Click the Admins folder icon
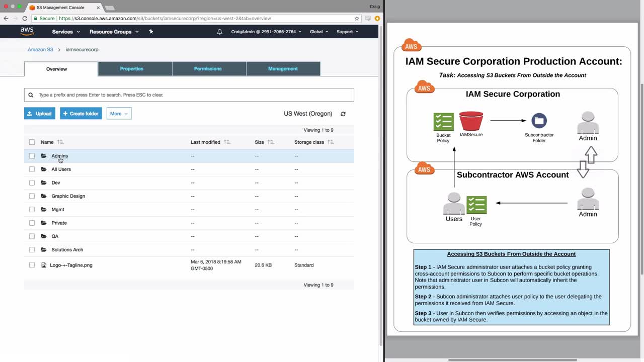644x362 pixels. pyautogui.click(x=44, y=156)
